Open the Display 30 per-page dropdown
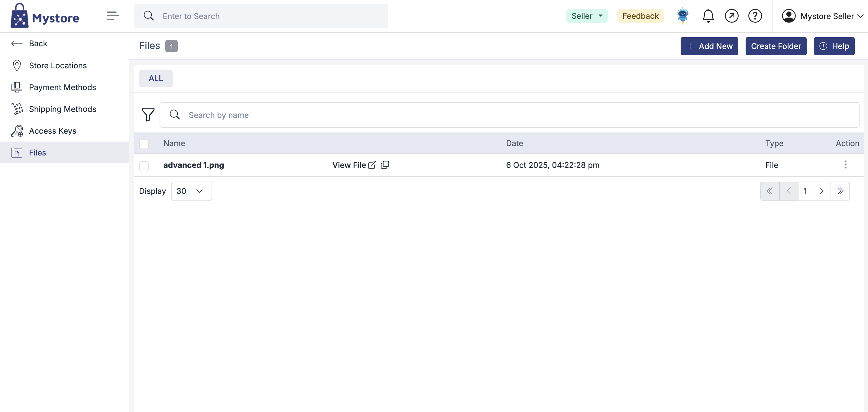Screen dimensions: 868x412 point(191,191)
